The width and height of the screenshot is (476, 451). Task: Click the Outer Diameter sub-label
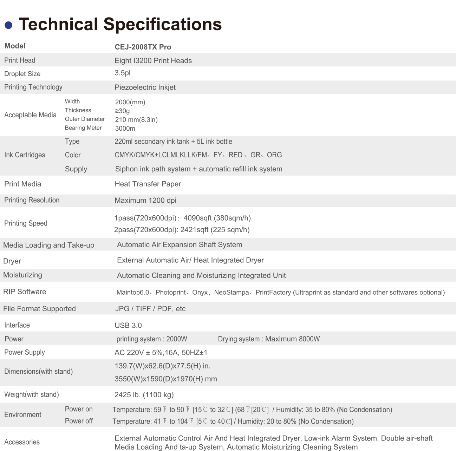85,119
